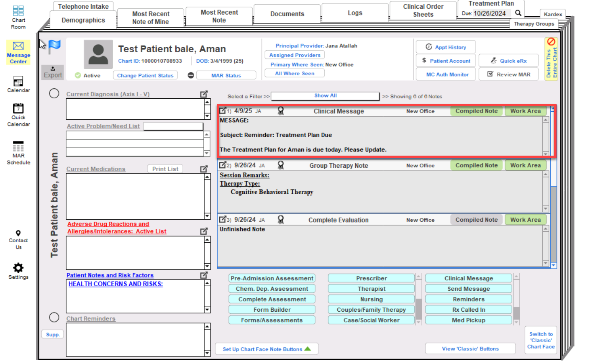Expand Set Up Chart Face Note Buttons

(267, 349)
